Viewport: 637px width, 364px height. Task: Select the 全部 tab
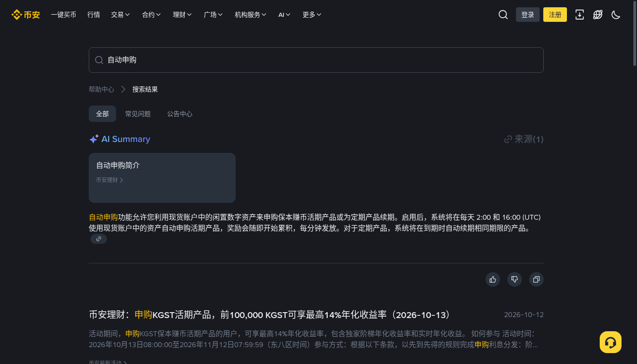[x=102, y=114]
